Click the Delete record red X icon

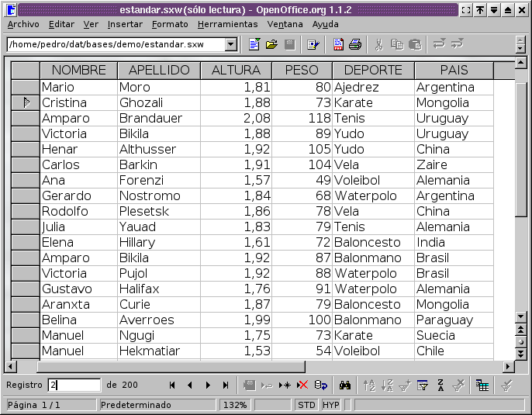(302, 385)
